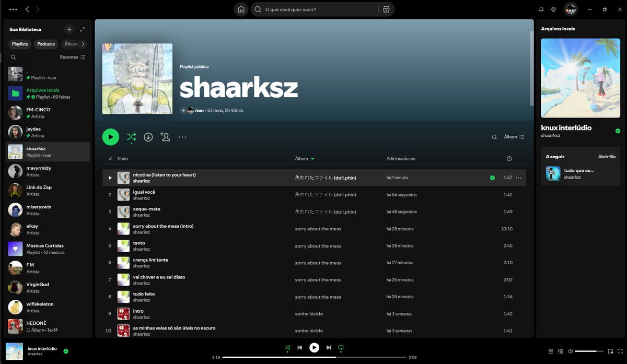The height and width of the screenshot is (364, 627).
Task: Toggle saved checkmark on nicotina track
Action: 492,178
